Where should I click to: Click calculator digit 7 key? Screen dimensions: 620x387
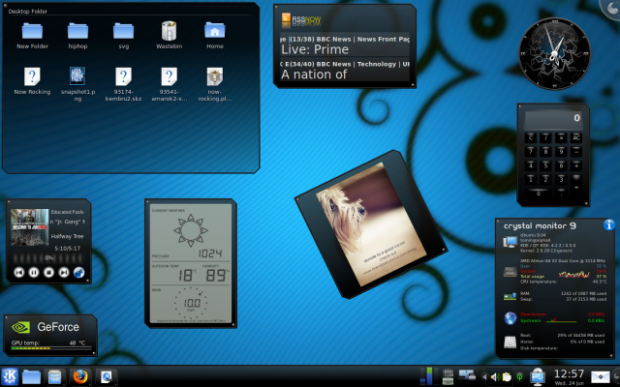tap(531, 152)
